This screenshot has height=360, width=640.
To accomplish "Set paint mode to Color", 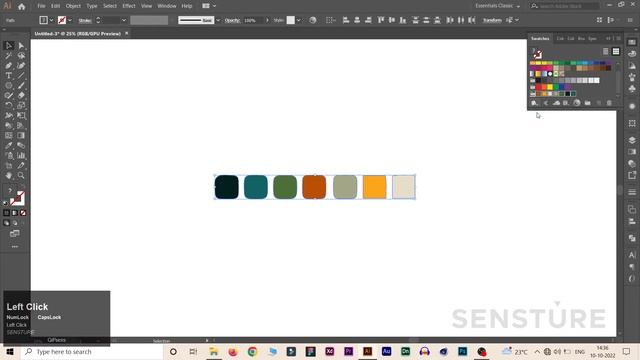I will coord(6,213).
